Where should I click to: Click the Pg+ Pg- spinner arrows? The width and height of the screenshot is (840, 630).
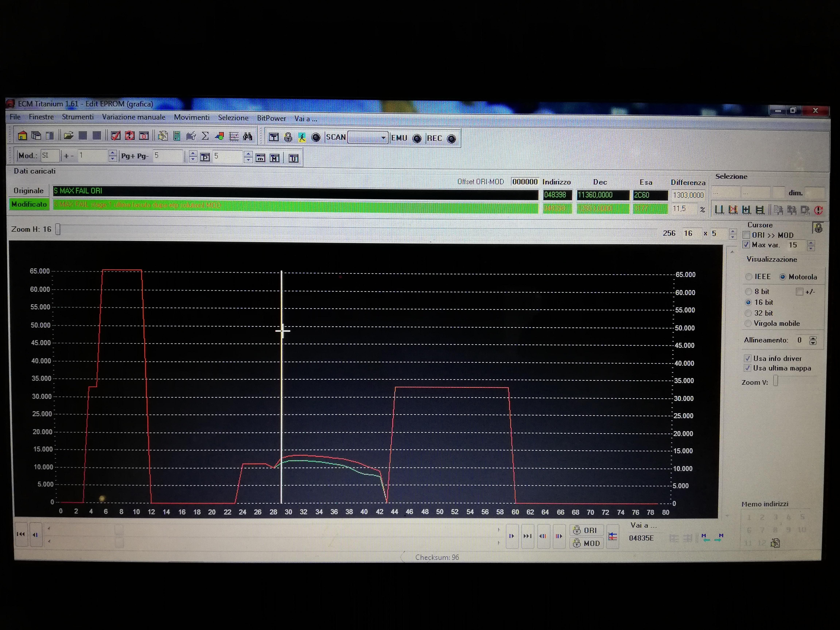[x=193, y=156]
